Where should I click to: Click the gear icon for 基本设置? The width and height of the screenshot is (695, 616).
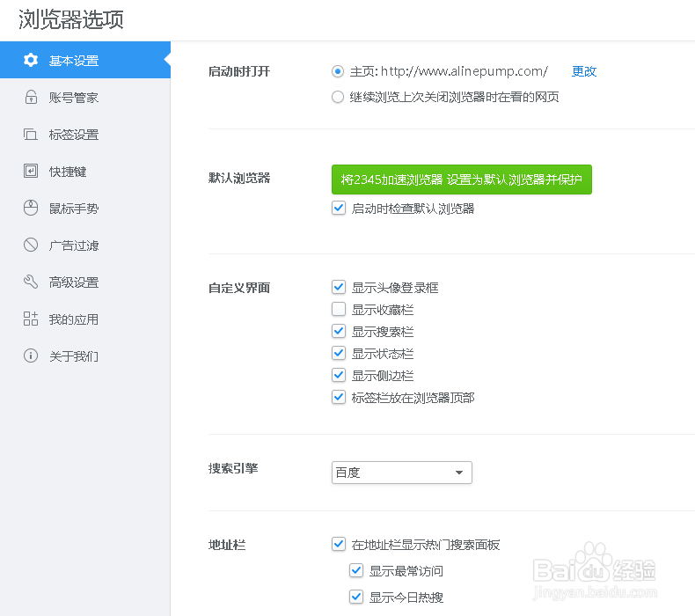pos(31,60)
